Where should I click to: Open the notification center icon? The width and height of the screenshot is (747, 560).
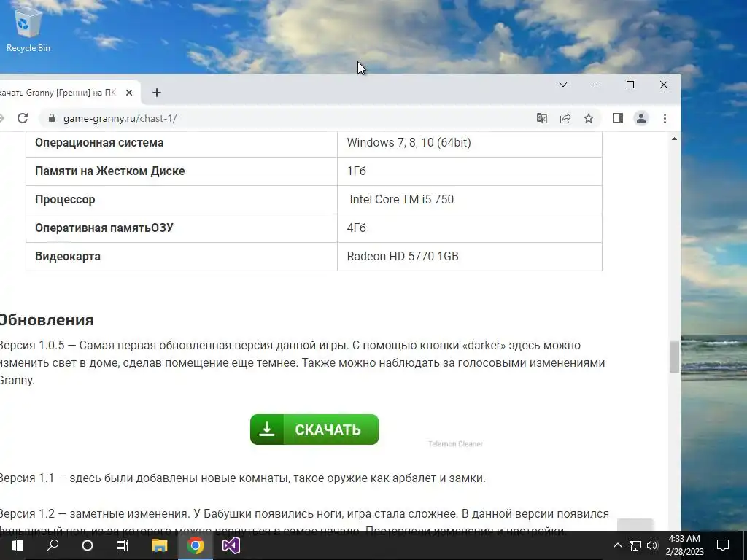point(723,545)
